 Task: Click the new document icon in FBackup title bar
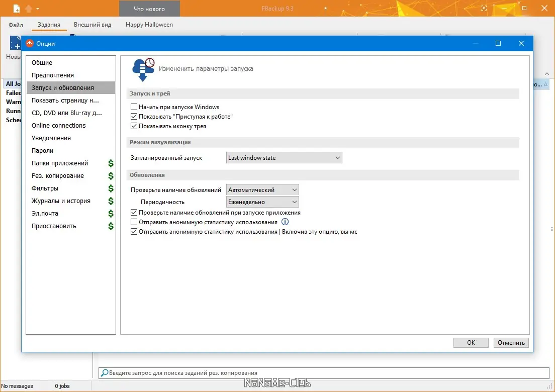[16, 8]
